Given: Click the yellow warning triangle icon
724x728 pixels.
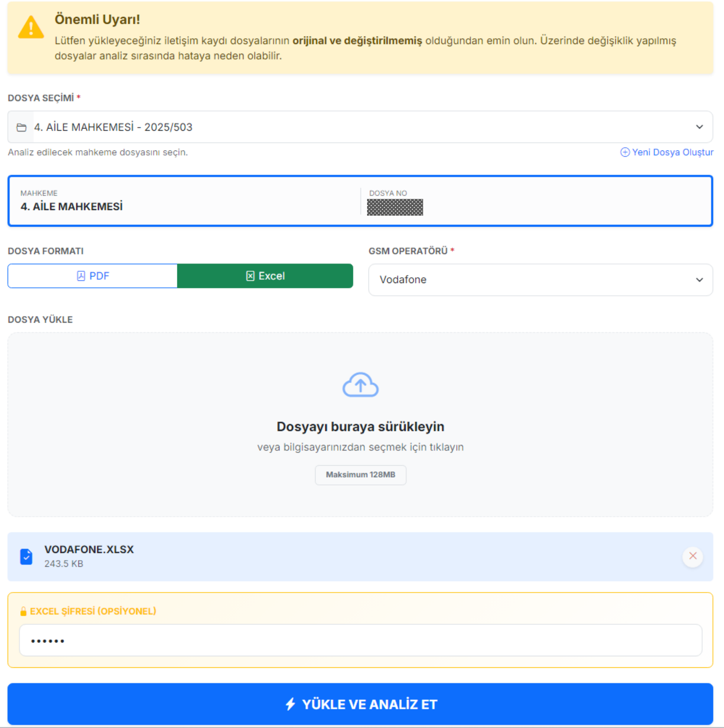Looking at the screenshot, I should [31, 28].
